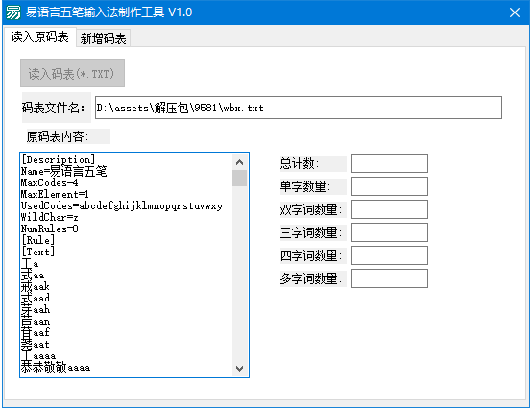Click the Name=易语言五笔 line
Image resolution: width=532 pixels, height=410 pixels.
pos(63,171)
